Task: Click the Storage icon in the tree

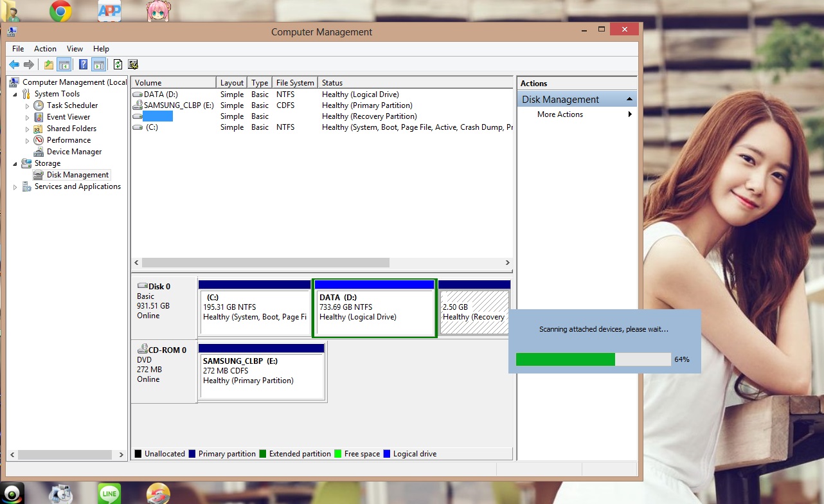Action: click(27, 163)
